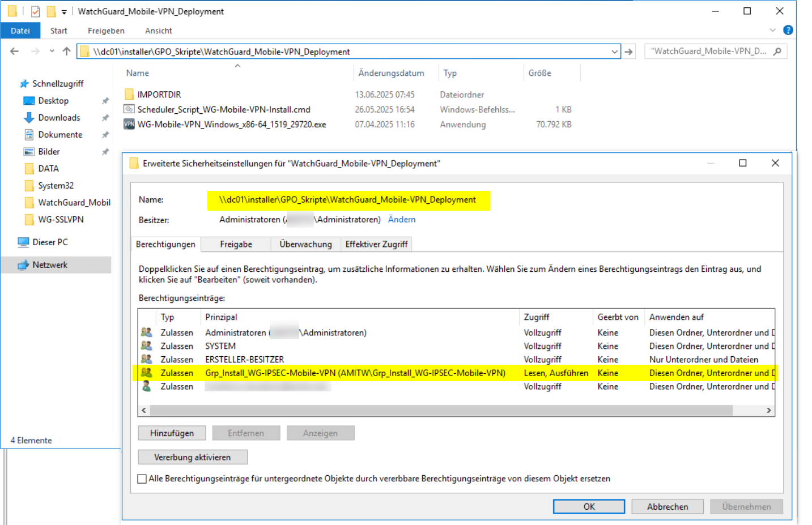Screen dimensions: 812x525
Task: Sort files by Typ column header
Action: pos(450,73)
